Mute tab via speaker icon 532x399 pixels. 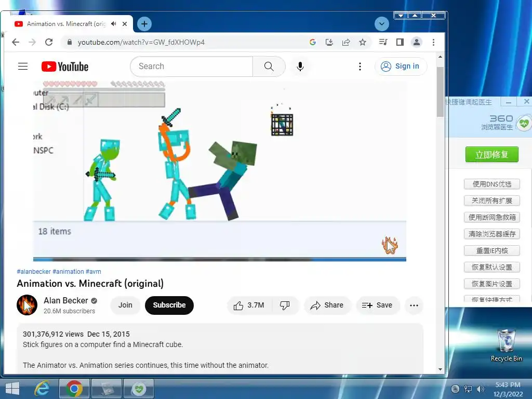[114, 24]
